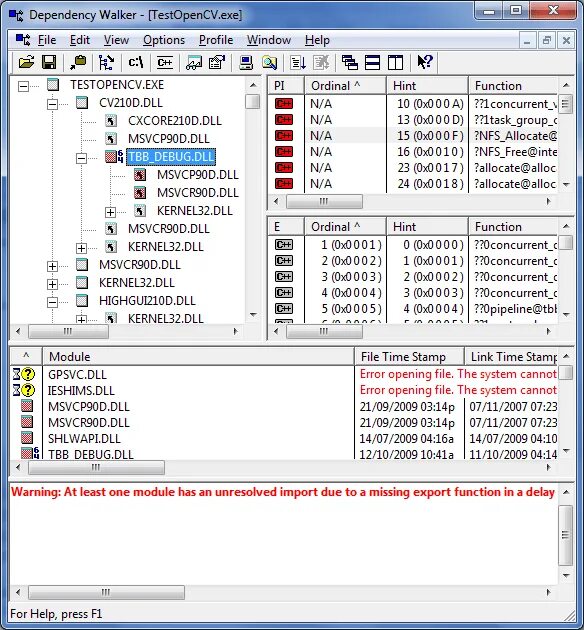Toggle the Auto Expand tree toolbar button
Viewport: 584px width, 630px height.
click(x=106, y=63)
